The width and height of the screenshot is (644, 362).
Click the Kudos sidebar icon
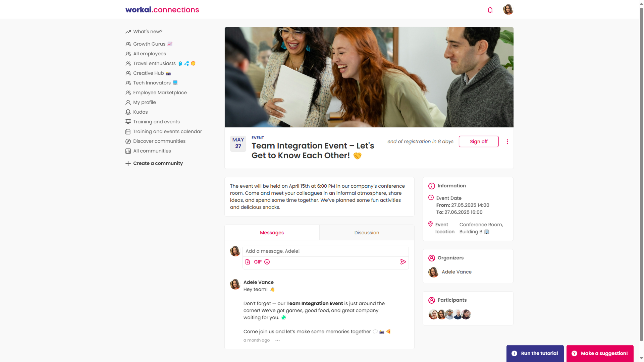click(x=128, y=112)
